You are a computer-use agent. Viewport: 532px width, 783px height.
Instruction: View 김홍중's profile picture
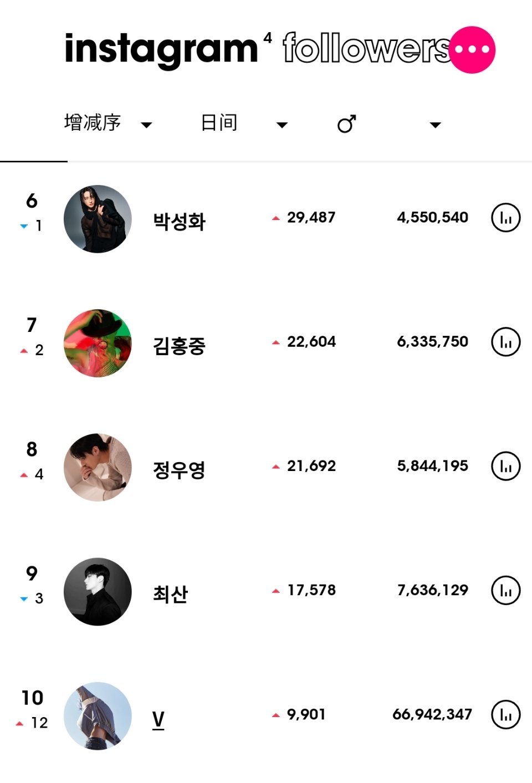tap(98, 343)
